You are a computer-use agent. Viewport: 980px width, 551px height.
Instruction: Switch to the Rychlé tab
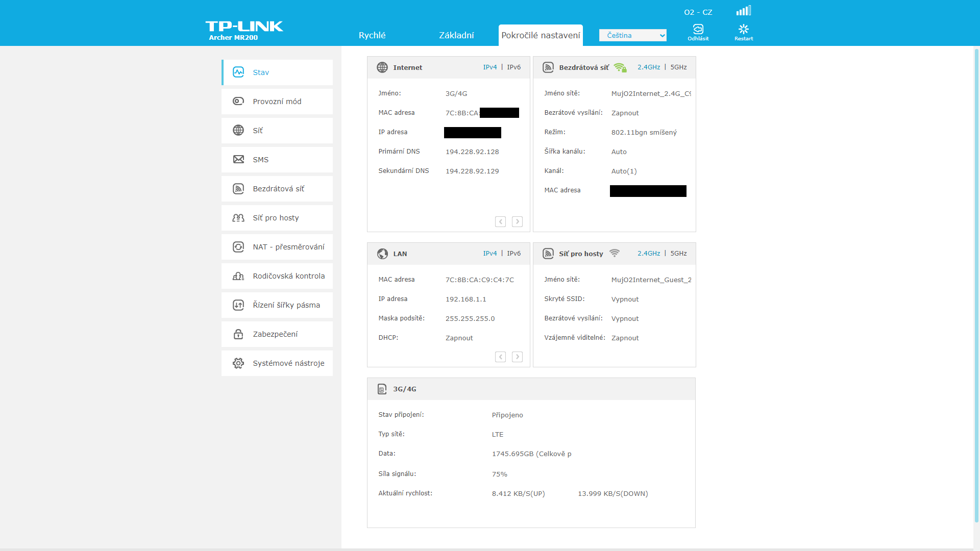(372, 35)
